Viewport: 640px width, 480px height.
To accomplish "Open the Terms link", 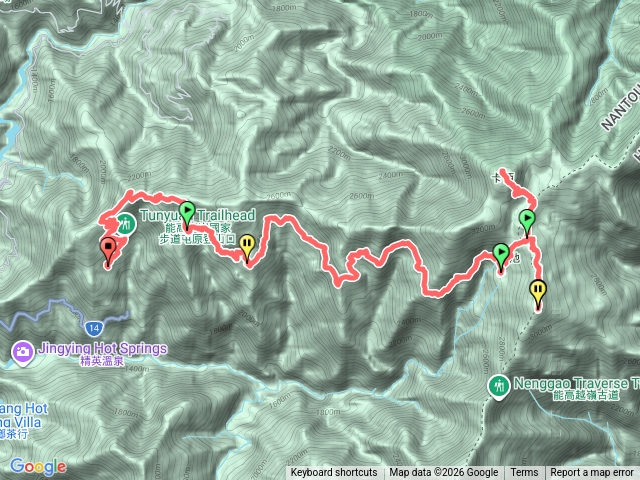I will coord(524,473).
